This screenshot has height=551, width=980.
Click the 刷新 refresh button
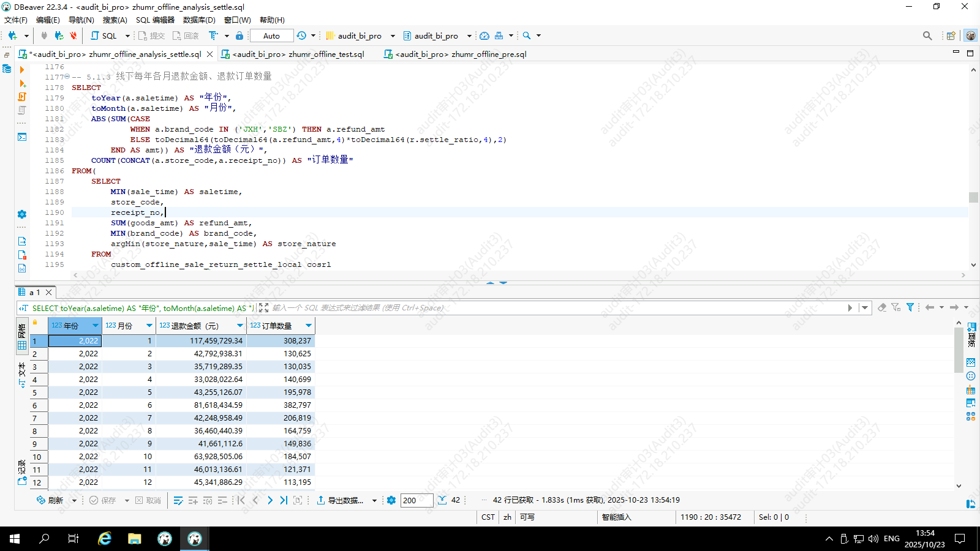point(50,500)
